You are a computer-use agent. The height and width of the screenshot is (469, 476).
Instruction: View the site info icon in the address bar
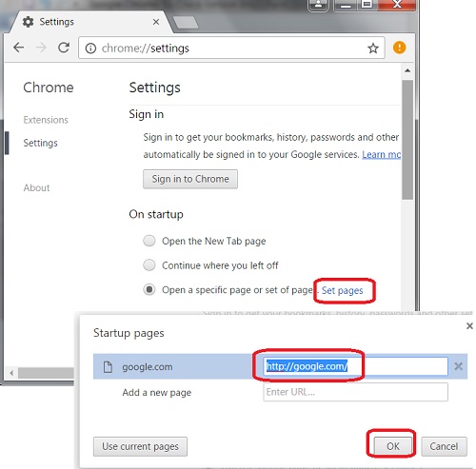tap(90, 49)
